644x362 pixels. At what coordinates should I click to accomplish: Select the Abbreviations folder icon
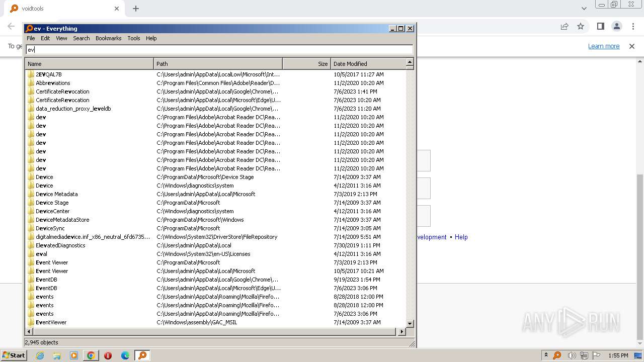click(x=31, y=83)
